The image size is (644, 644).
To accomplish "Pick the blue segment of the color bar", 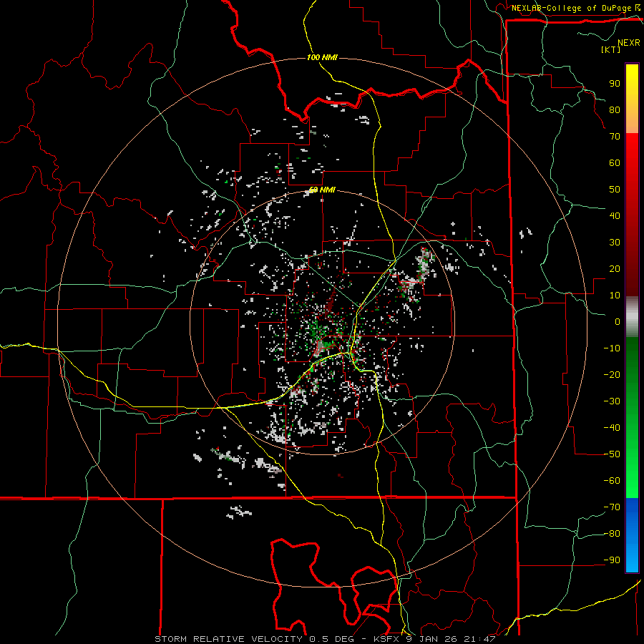I will coord(632,535).
